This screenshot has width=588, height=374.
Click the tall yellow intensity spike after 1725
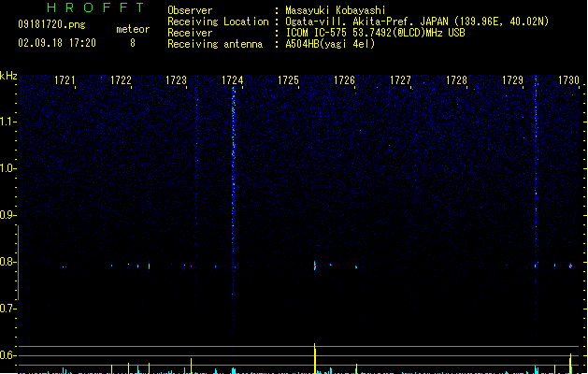click(315, 358)
